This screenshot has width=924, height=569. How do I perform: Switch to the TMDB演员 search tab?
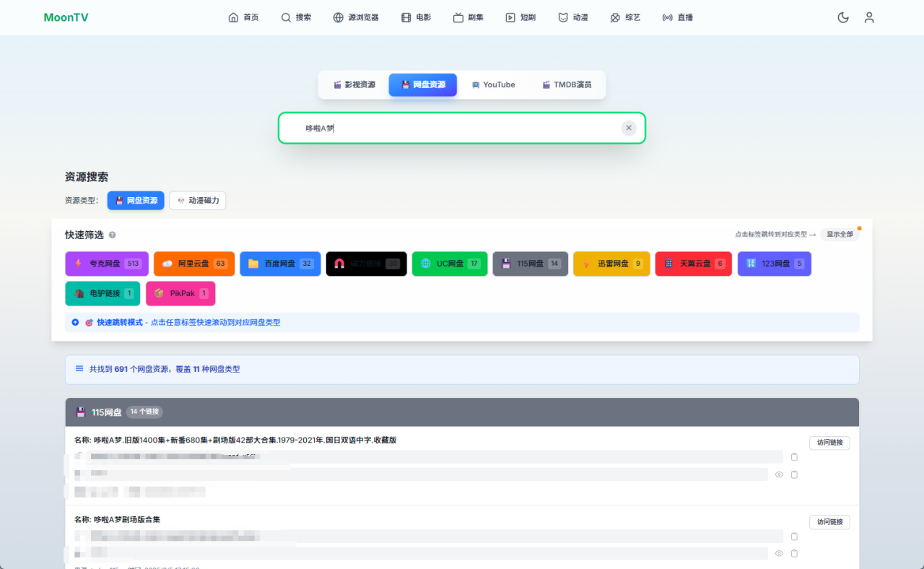pos(567,84)
